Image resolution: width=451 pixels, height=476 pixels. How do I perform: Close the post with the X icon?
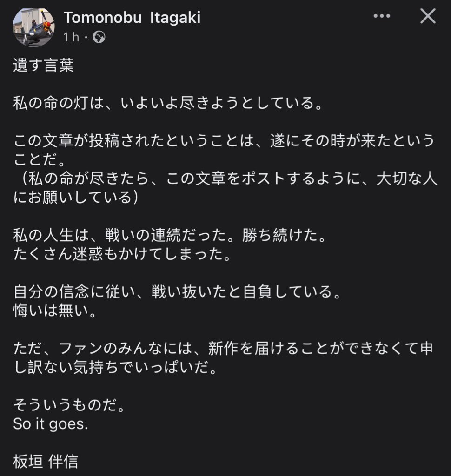tap(427, 17)
